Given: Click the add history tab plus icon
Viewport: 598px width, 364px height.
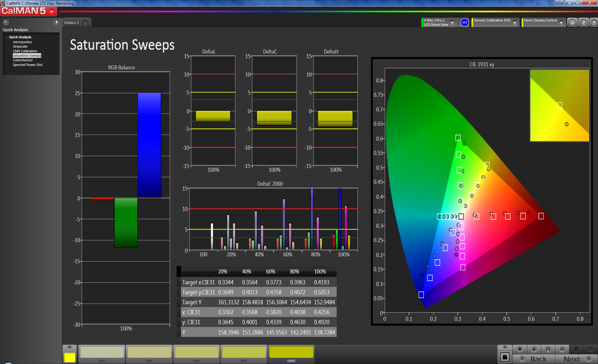Looking at the screenshot, I should click(x=85, y=23).
